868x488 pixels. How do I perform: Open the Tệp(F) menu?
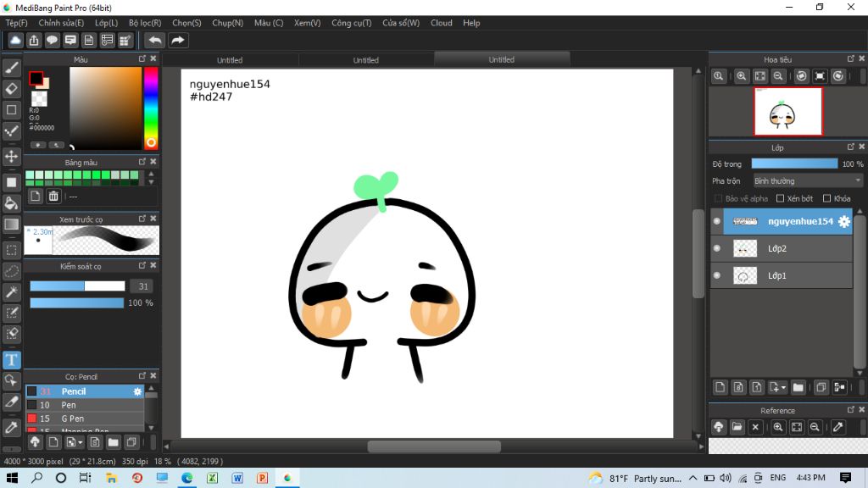[16, 23]
